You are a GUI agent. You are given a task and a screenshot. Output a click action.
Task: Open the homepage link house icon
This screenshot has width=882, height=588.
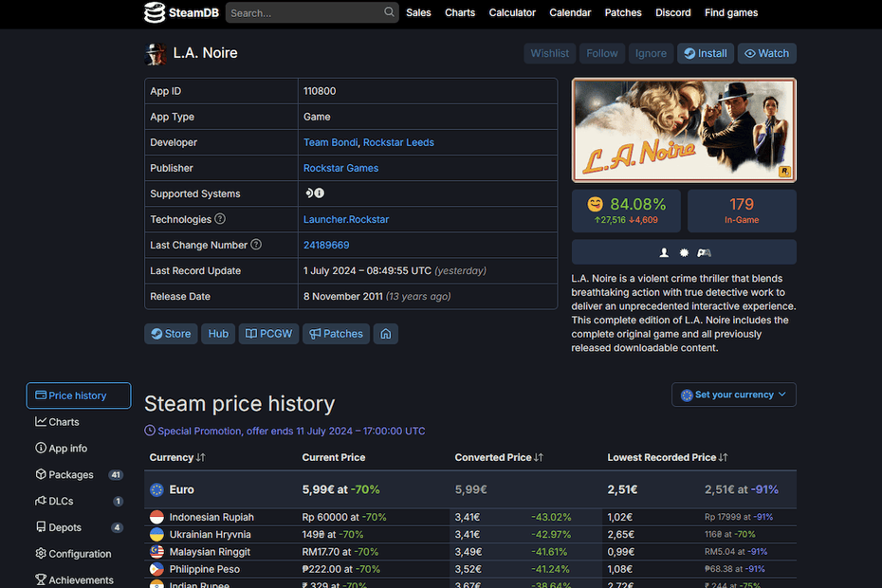pos(385,334)
